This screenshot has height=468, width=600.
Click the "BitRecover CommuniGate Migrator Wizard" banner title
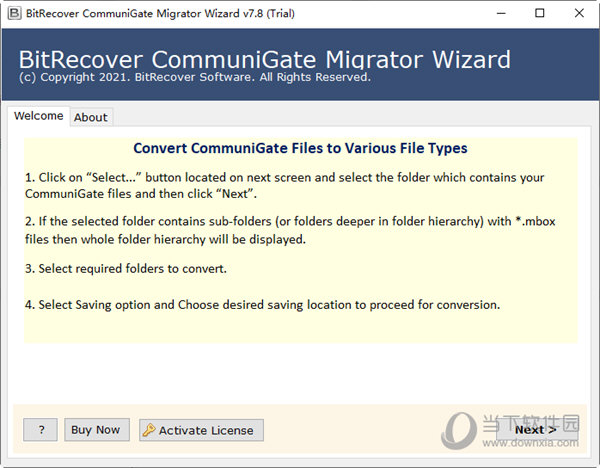[265, 60]
